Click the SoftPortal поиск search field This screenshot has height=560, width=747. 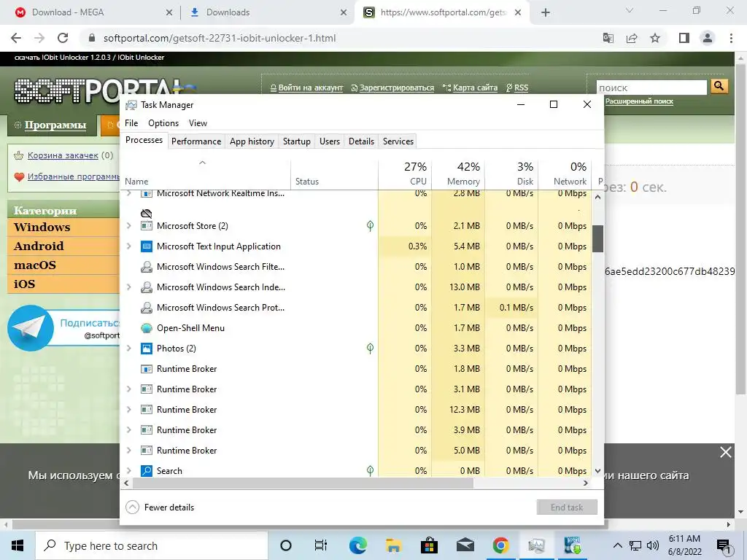click(651, 87)
